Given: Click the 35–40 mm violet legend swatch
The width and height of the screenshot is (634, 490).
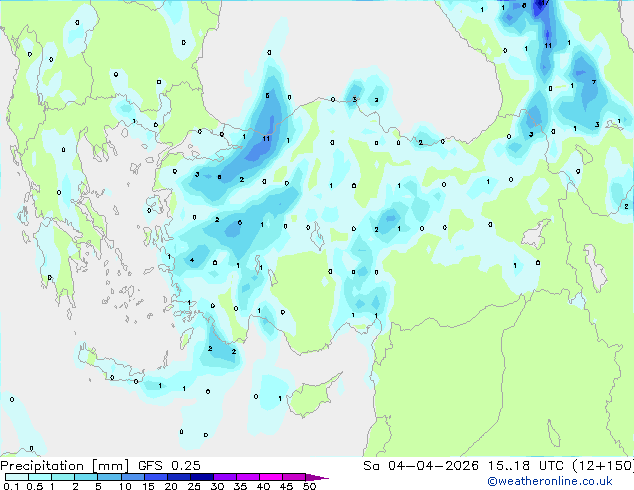Looking at the screenshot, I should 247,477.
